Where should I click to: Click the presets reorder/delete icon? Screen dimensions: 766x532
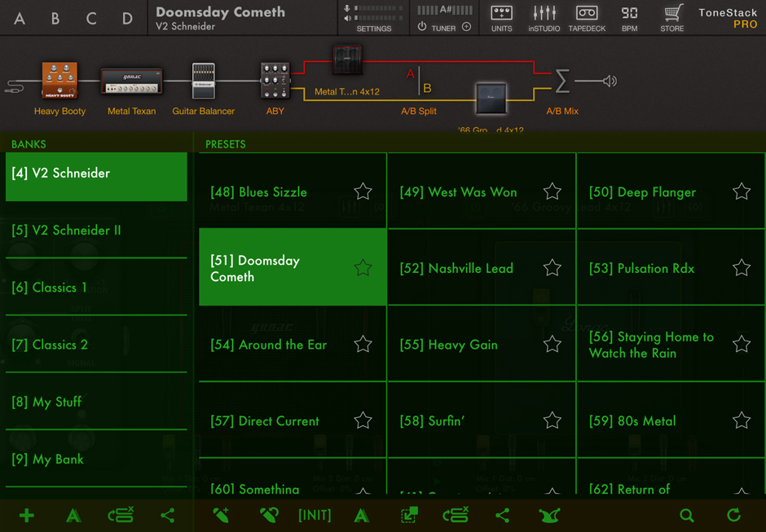pyautogui.click(x=456, y=515)
